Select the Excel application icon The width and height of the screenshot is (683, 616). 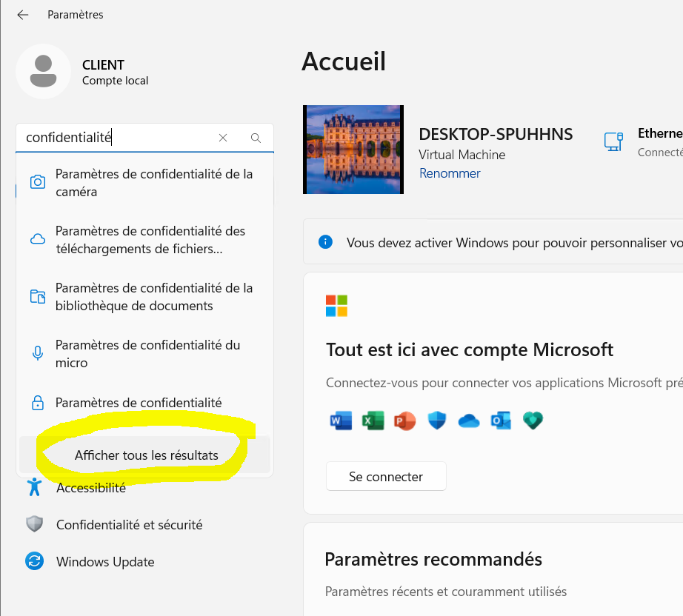[x=373, y=420]
